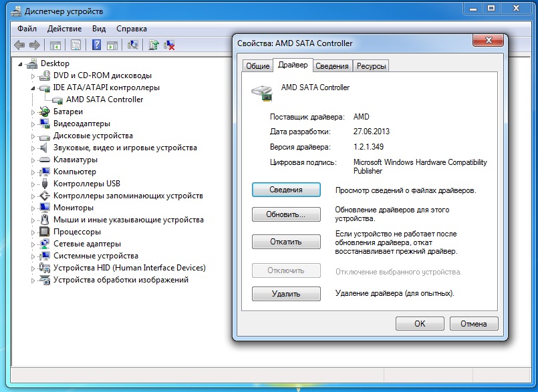The width and height of the screenshot is (538, 392).
Task: Switch to the Ресурсы tab
Action: coord(371,66)
